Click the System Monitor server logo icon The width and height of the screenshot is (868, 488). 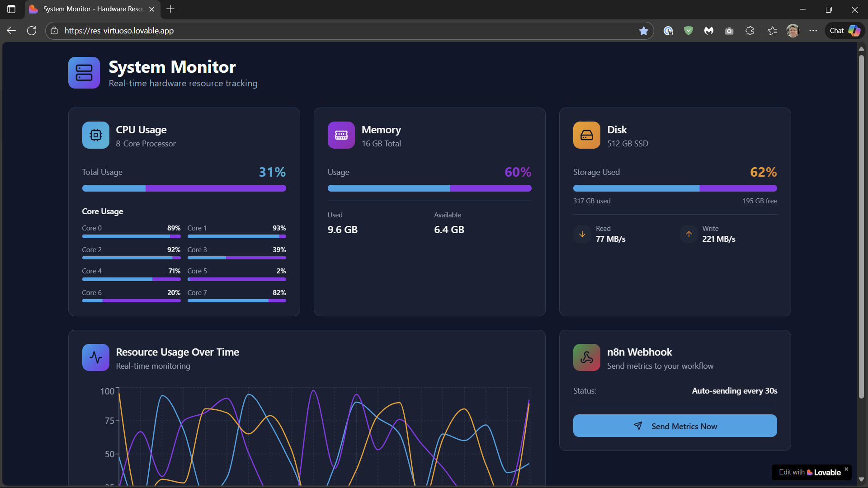[x=84, y=73]
